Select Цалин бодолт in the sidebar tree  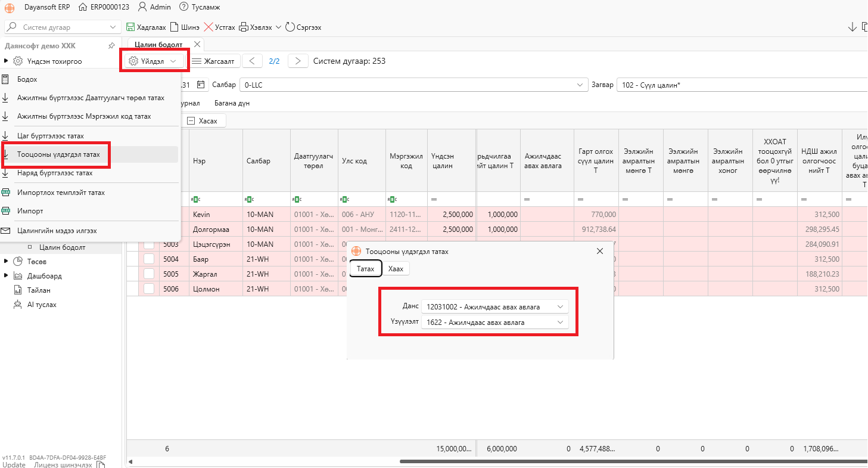[x=62, y=247]
